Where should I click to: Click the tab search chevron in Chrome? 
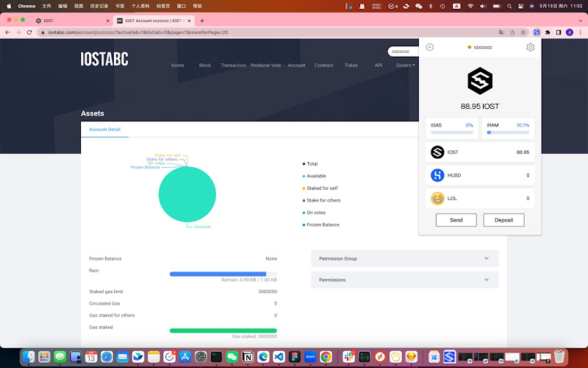pyautogui.click(x=580, y=21)
